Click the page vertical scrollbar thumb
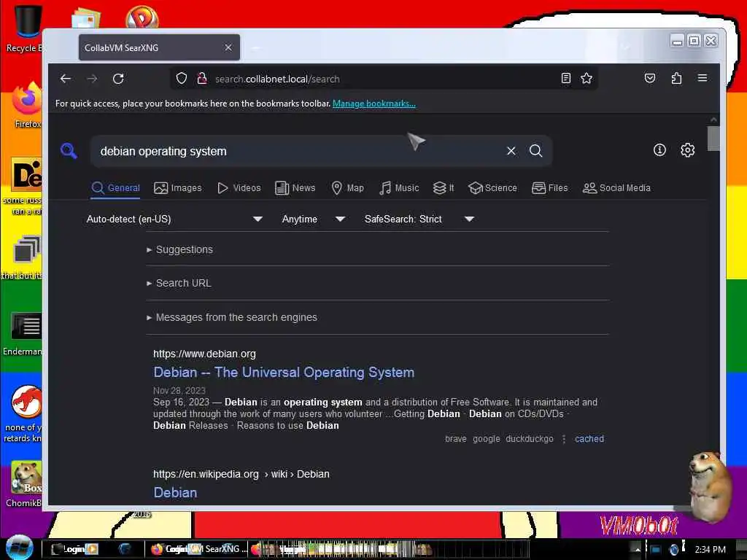The height and width of the screenshot is (560, 747). point(713,138)
